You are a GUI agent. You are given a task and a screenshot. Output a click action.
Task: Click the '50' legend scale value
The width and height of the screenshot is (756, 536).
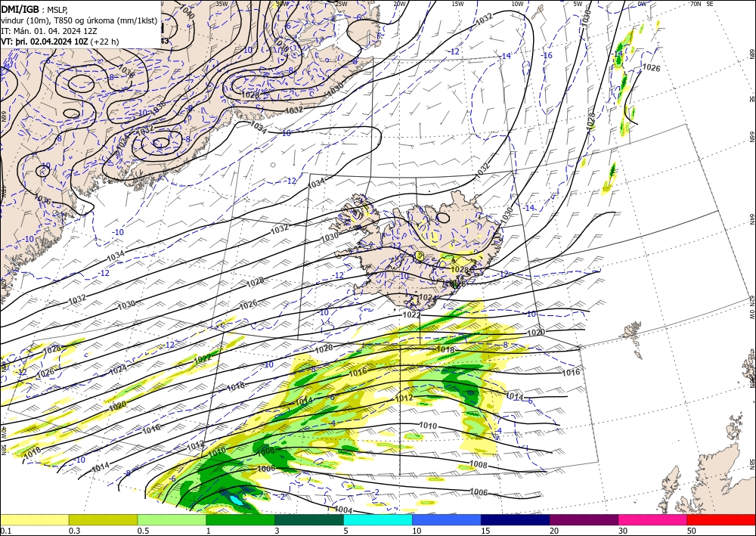point(692,531)
